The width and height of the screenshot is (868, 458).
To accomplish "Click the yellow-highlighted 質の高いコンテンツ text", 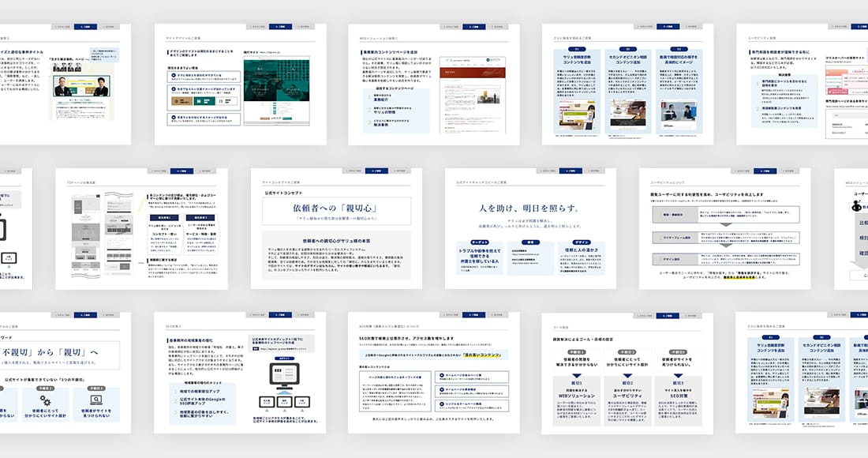I will click(481, 355).
